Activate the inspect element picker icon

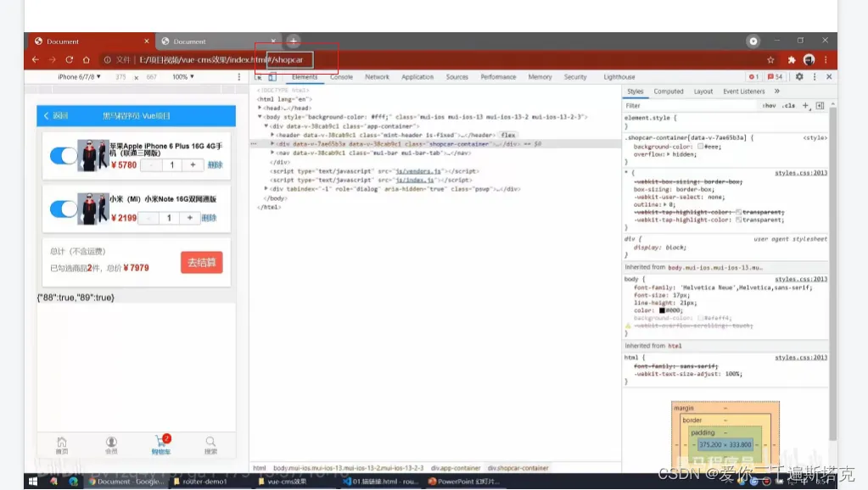tap(259, 77)
